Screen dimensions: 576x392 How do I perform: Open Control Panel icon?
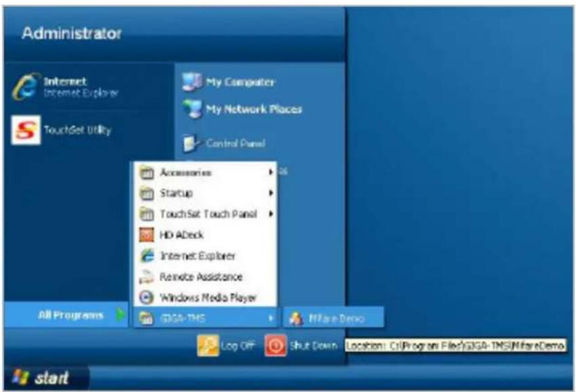point(192,144)
